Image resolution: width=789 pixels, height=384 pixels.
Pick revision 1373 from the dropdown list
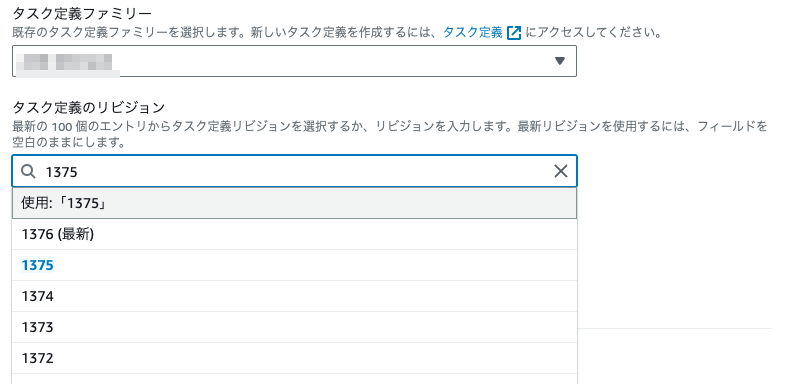294,328
